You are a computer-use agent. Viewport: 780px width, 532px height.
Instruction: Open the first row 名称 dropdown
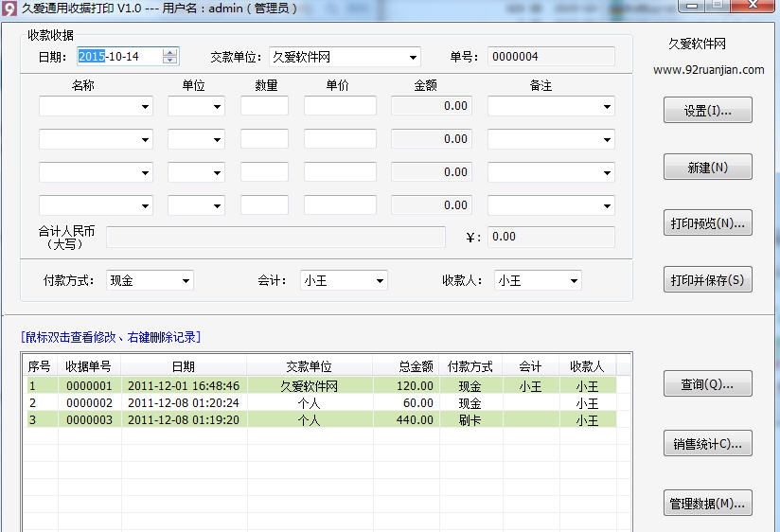(x=145, y=107)
